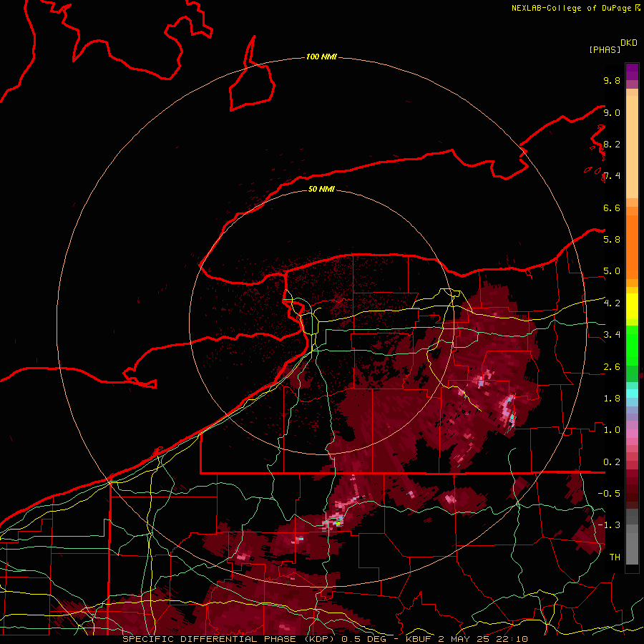
Task: Click the DKD label above the color scale
Action: click(629, 43)
